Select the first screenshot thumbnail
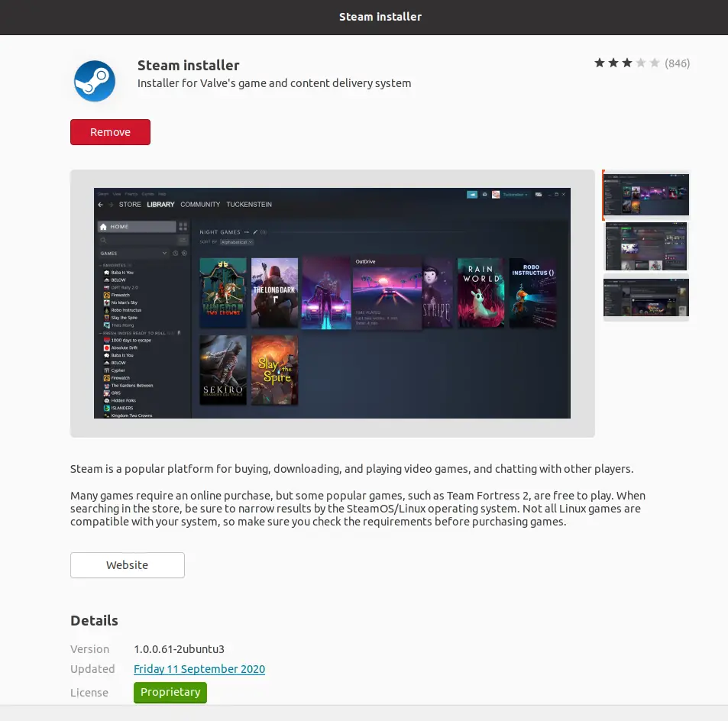Image resolution: width=728 pixels, height=721 pixels. click(645, 195)
